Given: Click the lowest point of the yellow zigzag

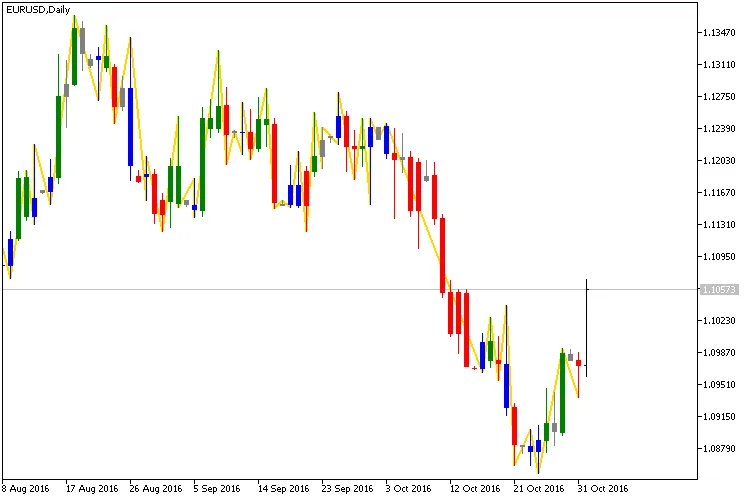Looking at the screenshot, I should point(538,473).
